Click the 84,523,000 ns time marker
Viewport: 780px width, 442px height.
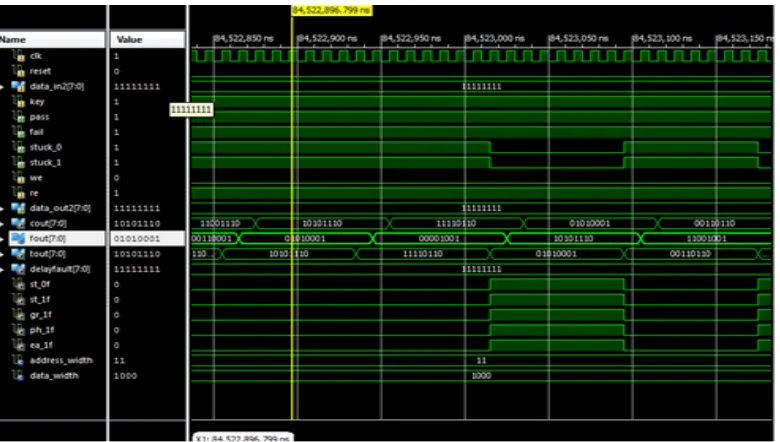pyautogui.click(x=494, y=38)
